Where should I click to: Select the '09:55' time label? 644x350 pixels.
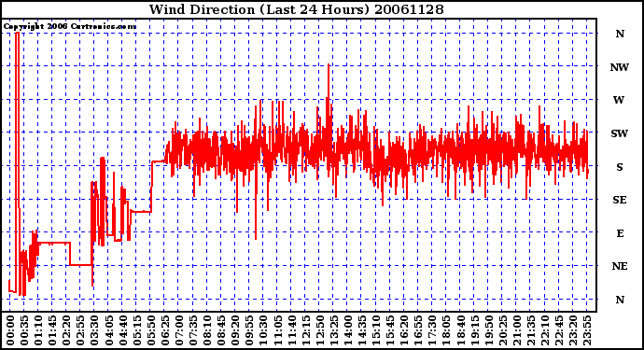click(249, 331)
